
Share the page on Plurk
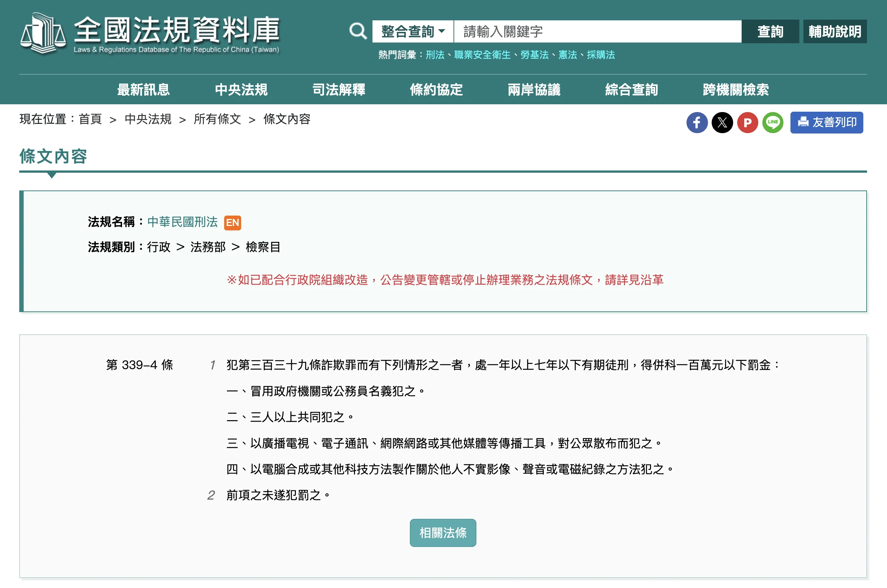(x=748, y=122)
